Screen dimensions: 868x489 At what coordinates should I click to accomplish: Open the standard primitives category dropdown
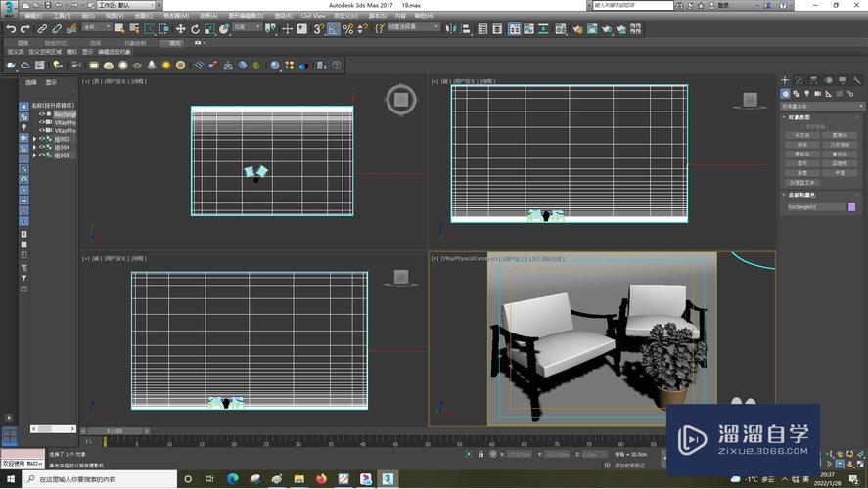tap(817, 105)
